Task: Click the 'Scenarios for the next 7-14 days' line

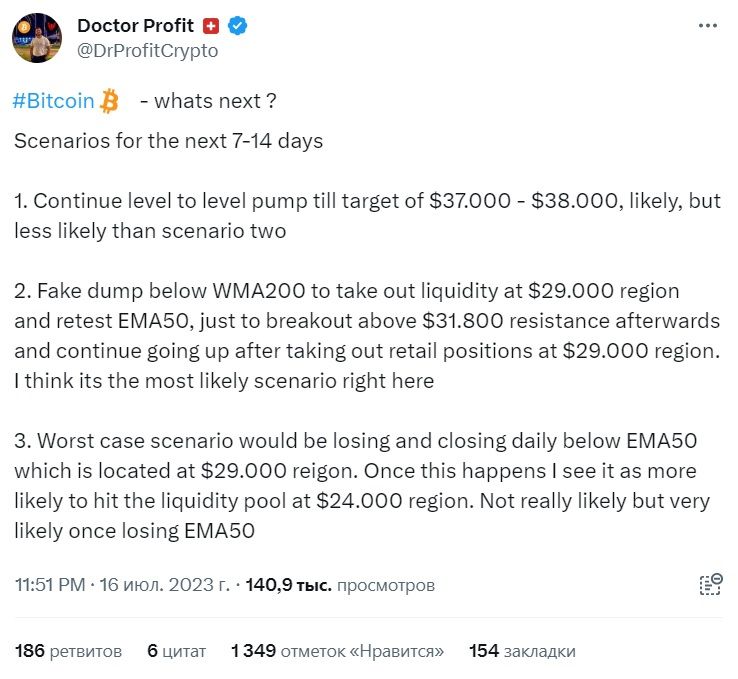Action: [x=168, y=141]
